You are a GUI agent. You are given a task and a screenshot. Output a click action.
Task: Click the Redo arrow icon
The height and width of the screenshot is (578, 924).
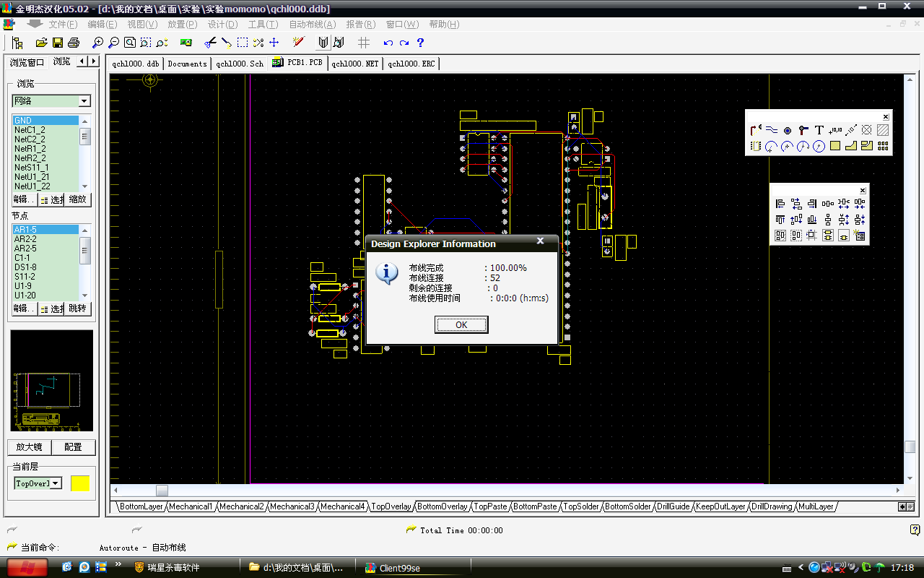click(x=404, y=43)
